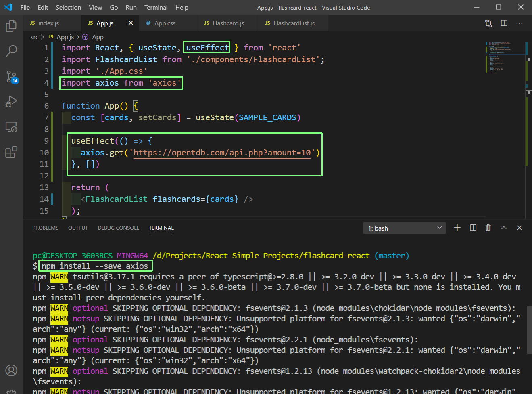The height and width of the screenshot is (394, 532).
Task: Open the Remote Explorer view
Action: coord(11,127)
